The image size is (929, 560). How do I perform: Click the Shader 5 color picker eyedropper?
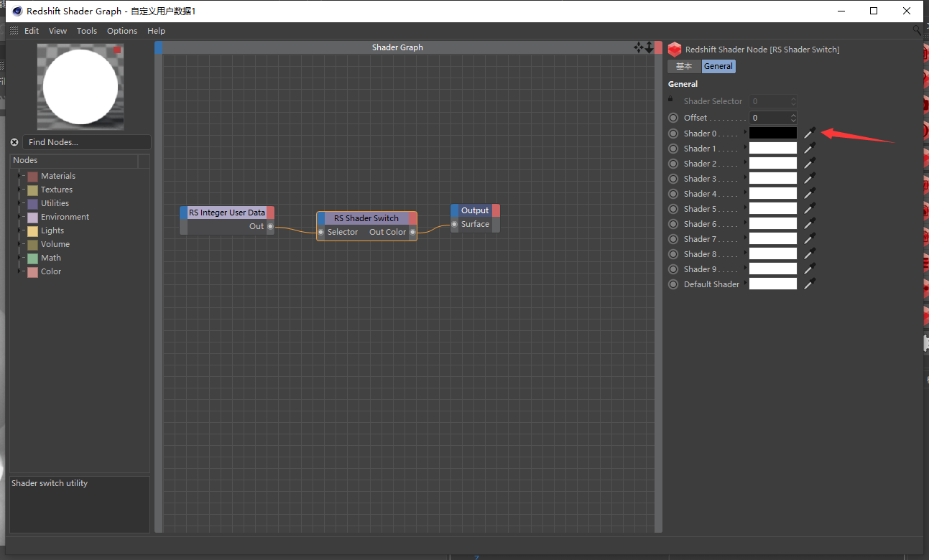[x=810, y=208]
